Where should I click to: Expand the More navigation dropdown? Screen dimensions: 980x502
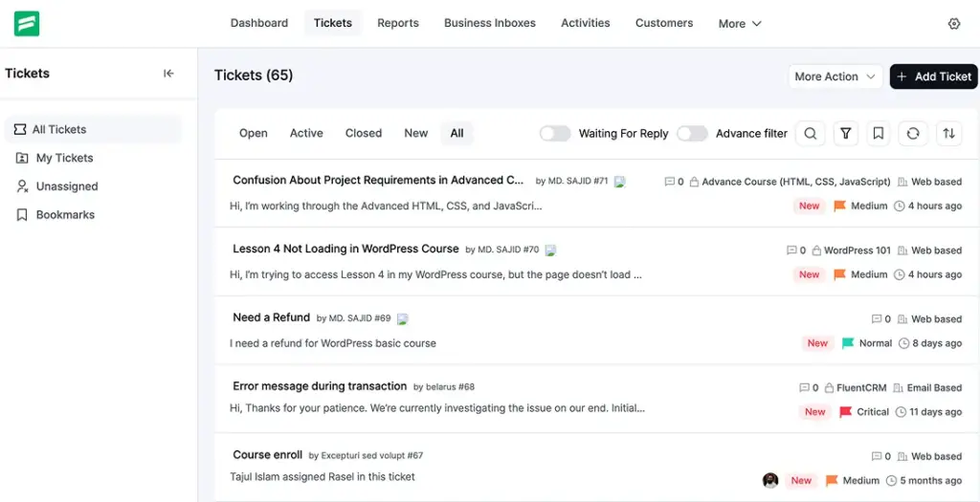[740, 24]
